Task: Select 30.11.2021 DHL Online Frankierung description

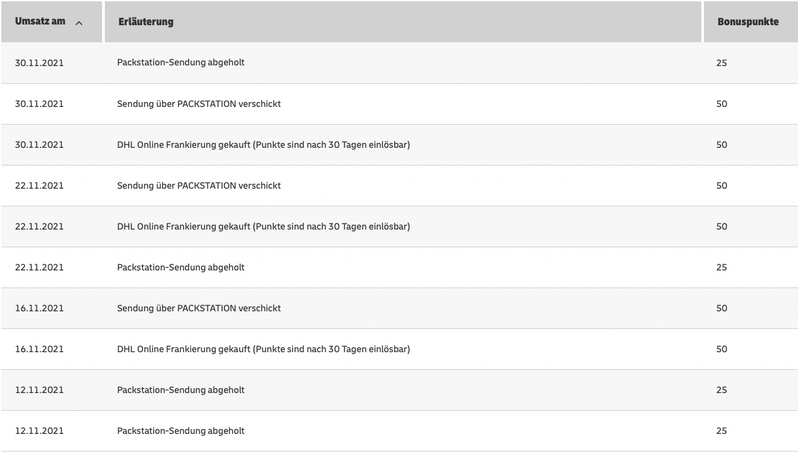Action: [264, 145]
